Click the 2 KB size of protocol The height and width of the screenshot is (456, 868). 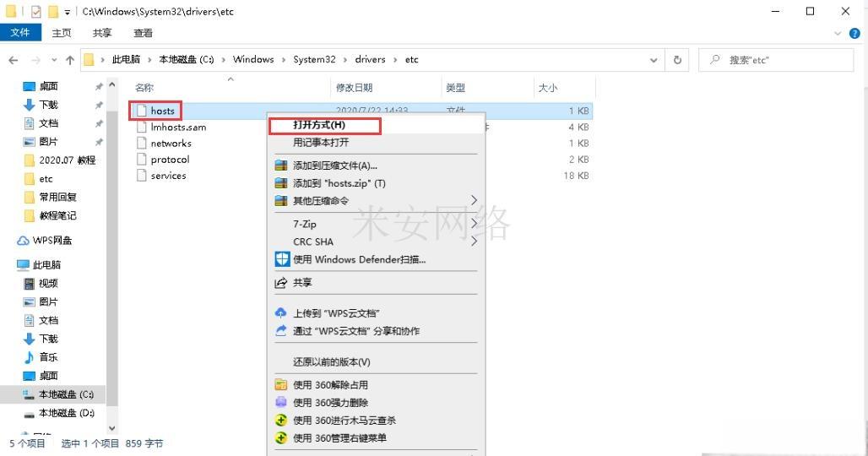tap(578, 160)
